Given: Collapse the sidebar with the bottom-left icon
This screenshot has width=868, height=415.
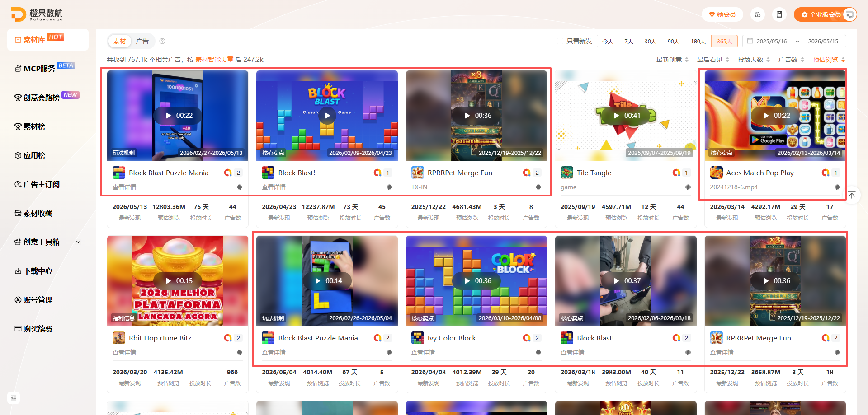Looking at the screenshot, I should click(14, 398).
